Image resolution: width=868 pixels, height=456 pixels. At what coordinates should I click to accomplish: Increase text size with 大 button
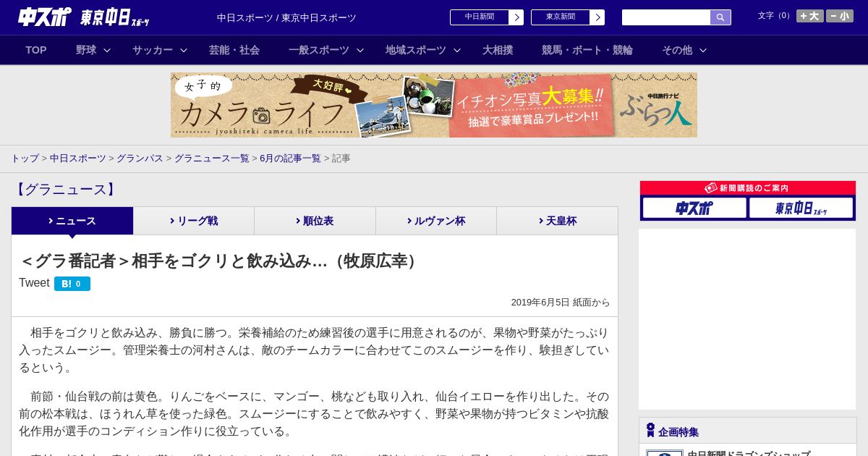pos(809,16)
